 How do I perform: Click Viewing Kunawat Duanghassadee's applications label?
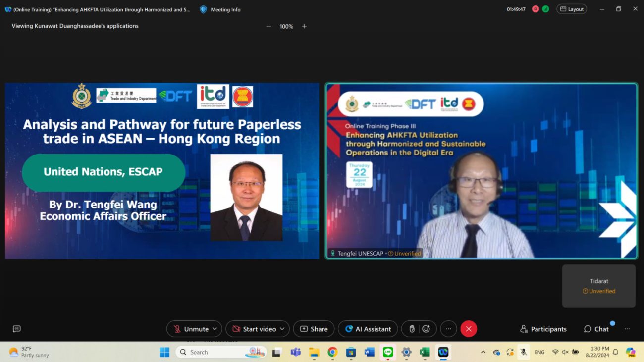point(75,26)
